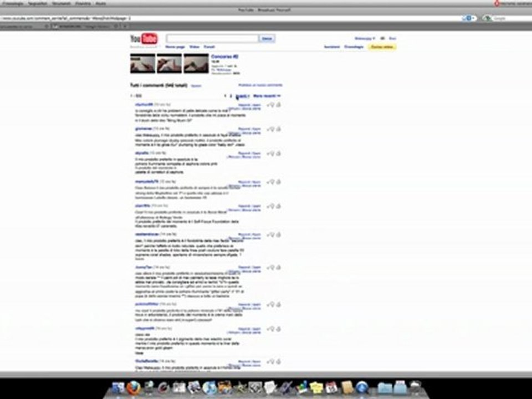Open the iCal calendar icon in Dock
Image resolution: width=532 pixels, height=399 pixels.
pos(331,387)
